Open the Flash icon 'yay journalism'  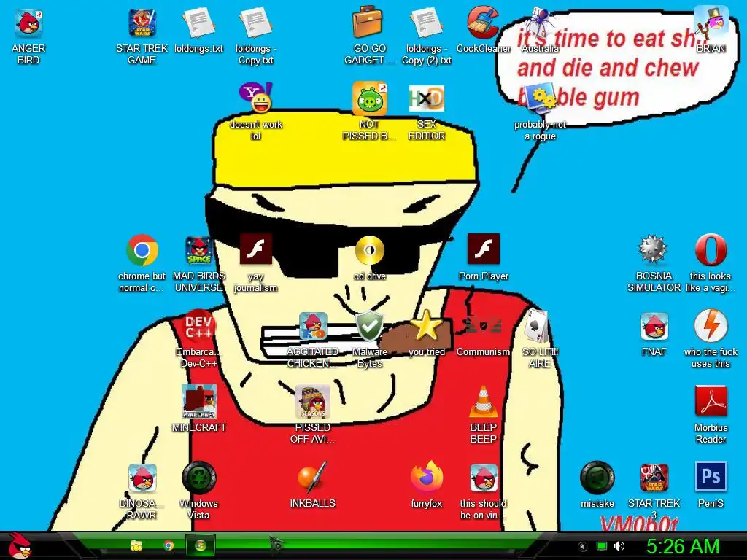tap(256, 249)
